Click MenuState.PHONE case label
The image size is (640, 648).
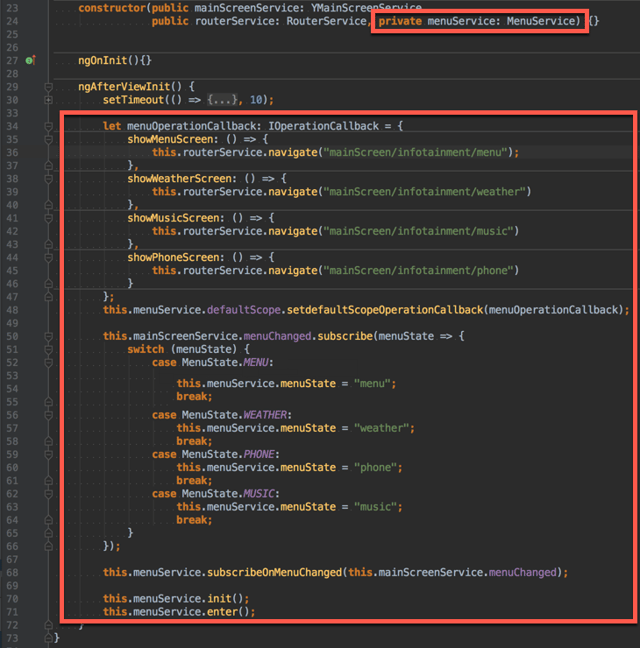point(228,454)
